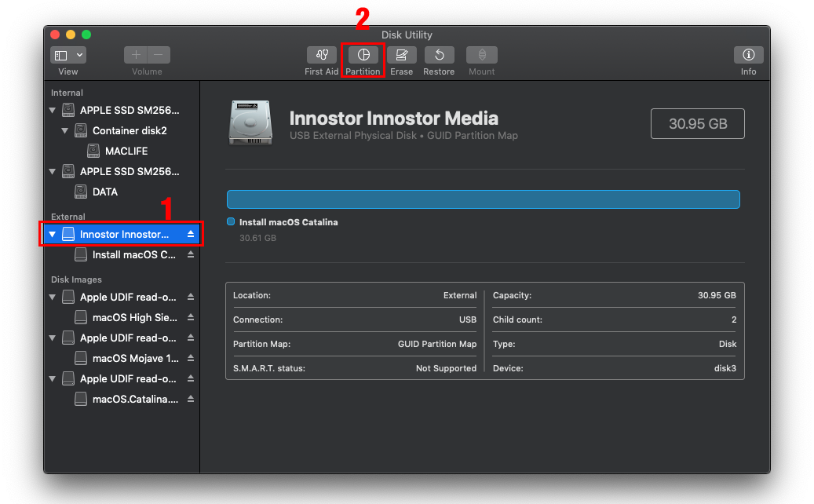The height and width of the screenshot is (504, 814).
Task: Collapse the first APPLE SSD SM256 disk
Action: (53, 110)
